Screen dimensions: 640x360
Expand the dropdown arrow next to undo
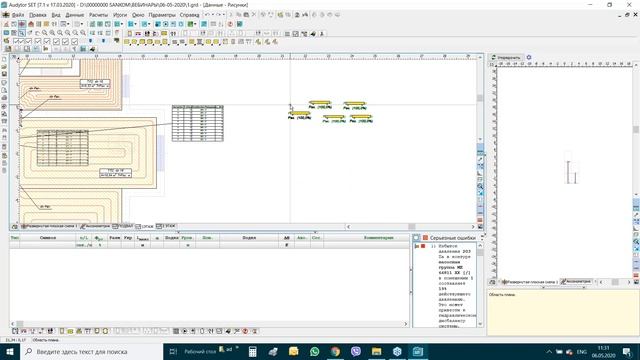click(212, 14)
